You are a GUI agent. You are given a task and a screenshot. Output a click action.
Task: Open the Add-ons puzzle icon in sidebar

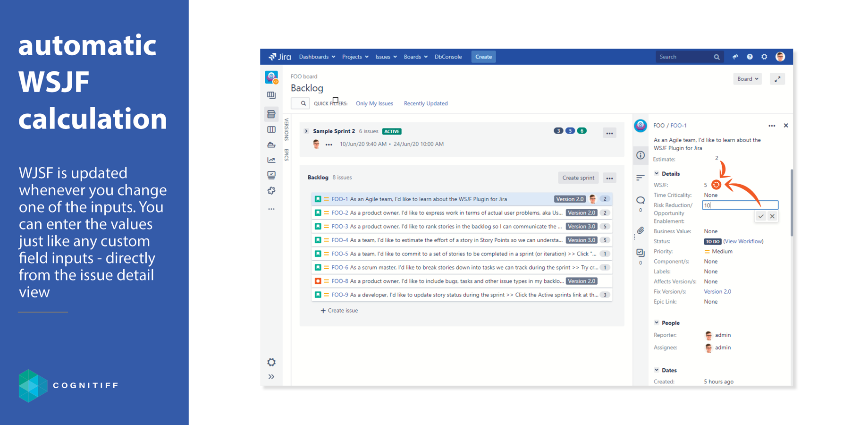(x=271, y=191)
